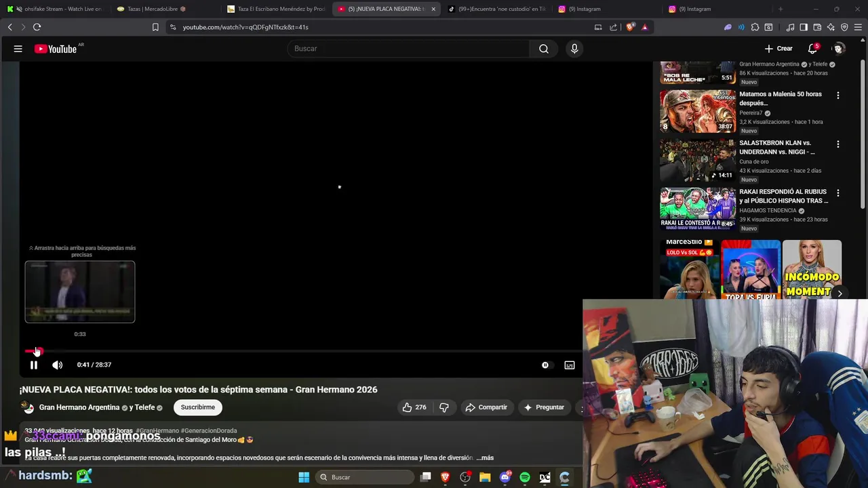Open the more actions overflow button
Image resolution: width=868 pixels, height=488 pixels.
580,407
